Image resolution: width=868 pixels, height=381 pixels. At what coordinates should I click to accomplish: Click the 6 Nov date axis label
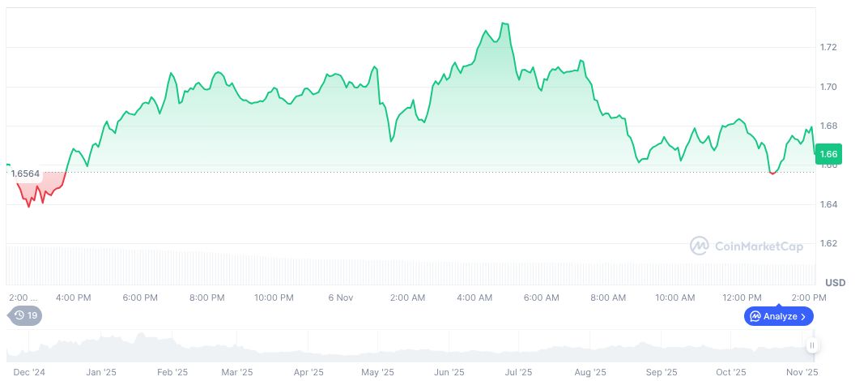pos(341,298)
